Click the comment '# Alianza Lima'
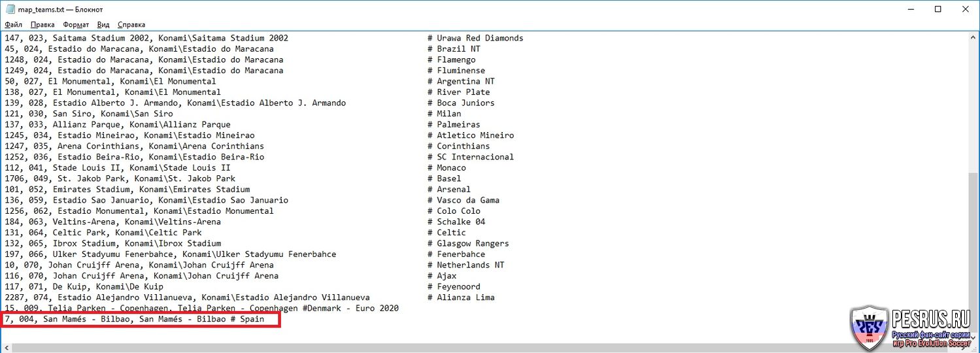 click(461, 297)
